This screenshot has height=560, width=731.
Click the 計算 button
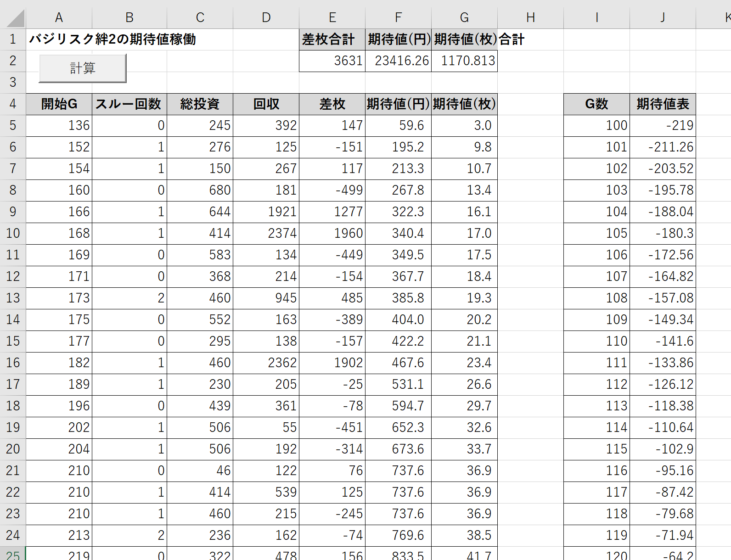[x=83, y=68]
